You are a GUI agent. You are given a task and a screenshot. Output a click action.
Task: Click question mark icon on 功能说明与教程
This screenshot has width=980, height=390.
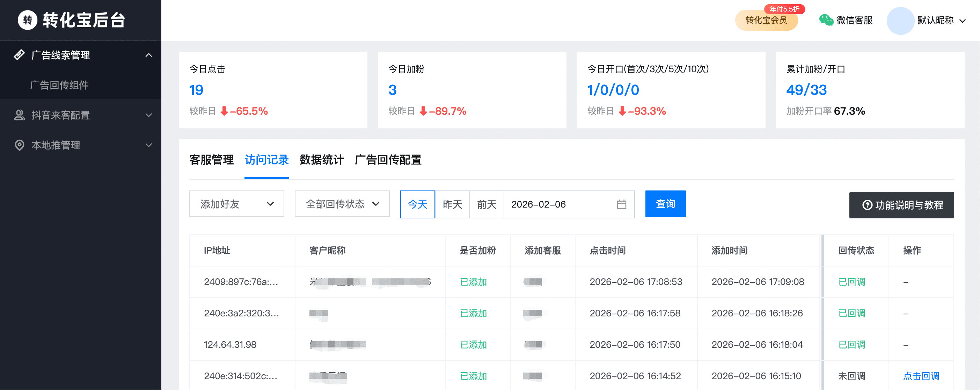click(x=867, y=205)
